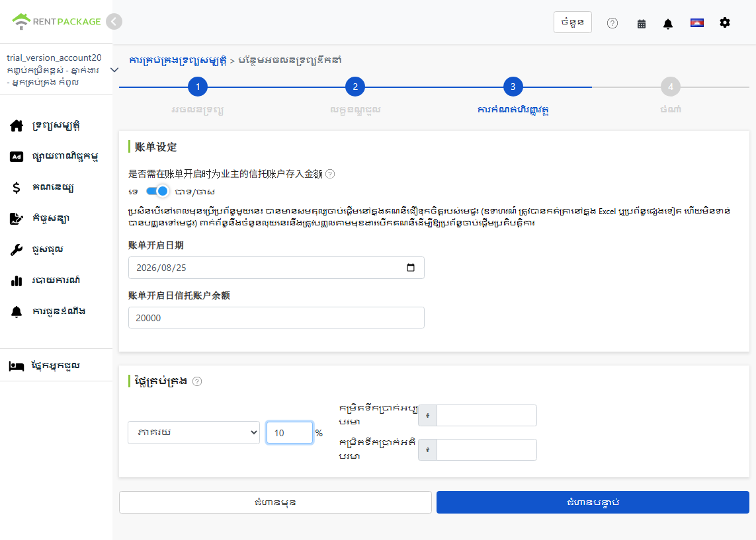This screenshot has width=756, height=540.
Task: Click the sidebar bell notification icon
Action: tap(17, 312)
